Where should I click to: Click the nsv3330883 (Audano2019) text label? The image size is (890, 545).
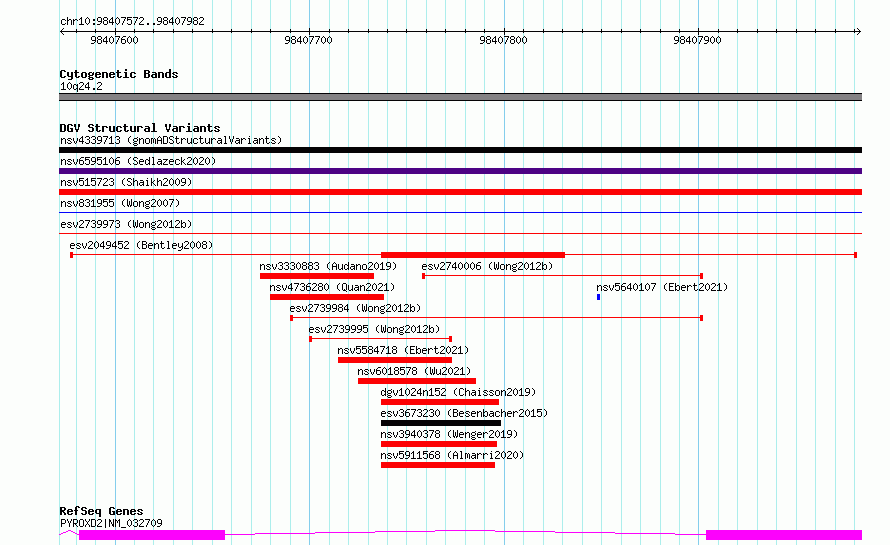[x=328, y=266]
